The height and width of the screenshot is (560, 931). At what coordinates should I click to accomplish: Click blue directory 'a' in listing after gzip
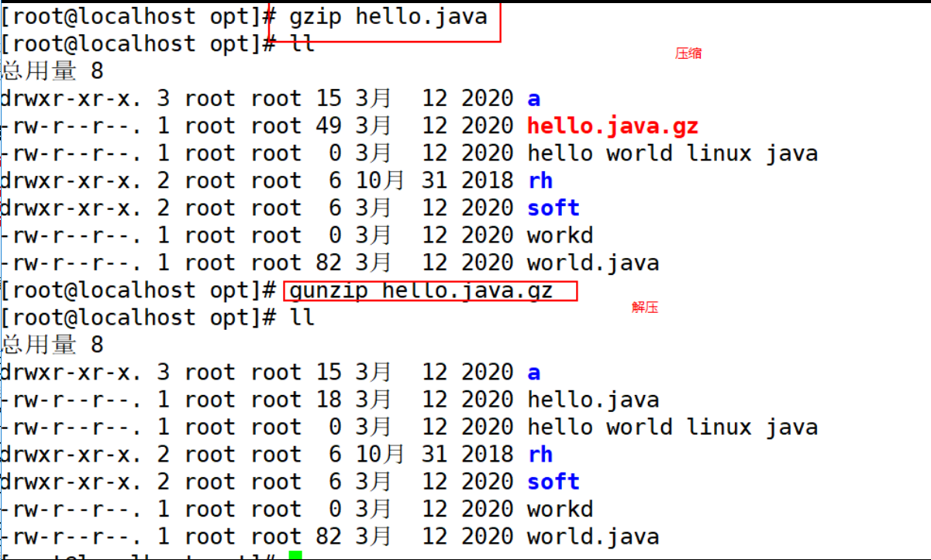tap(533, 99)
